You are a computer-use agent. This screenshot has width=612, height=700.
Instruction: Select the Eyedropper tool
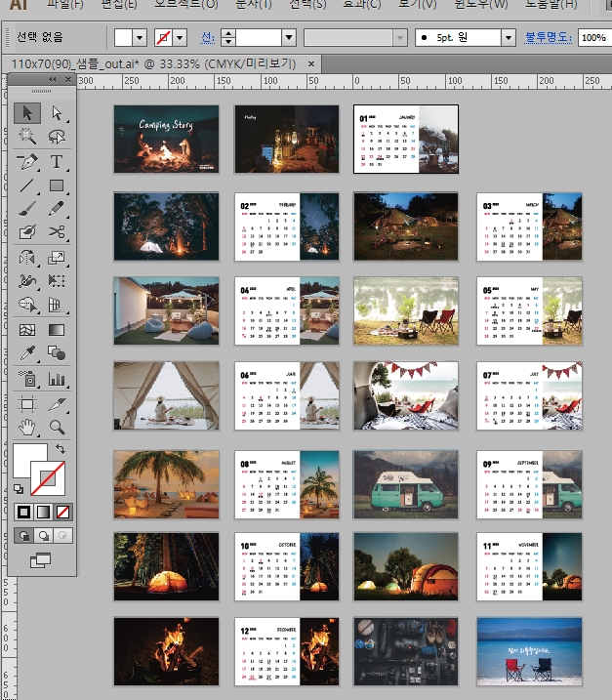point(27,353)
